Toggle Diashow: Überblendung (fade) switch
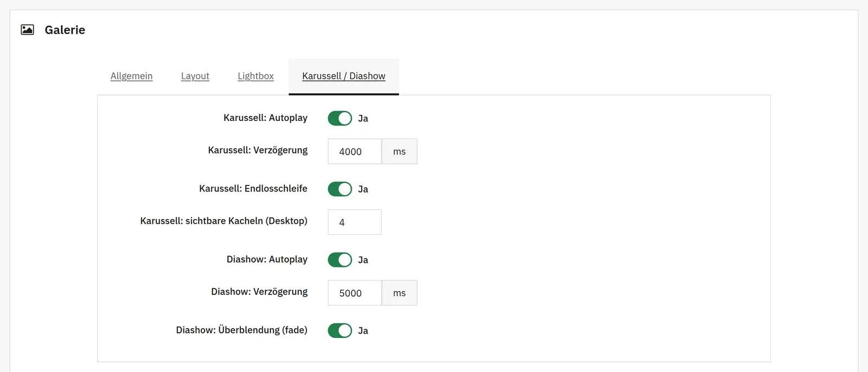Viewport: 868px width, 372px height. click(x=340, y=330)
